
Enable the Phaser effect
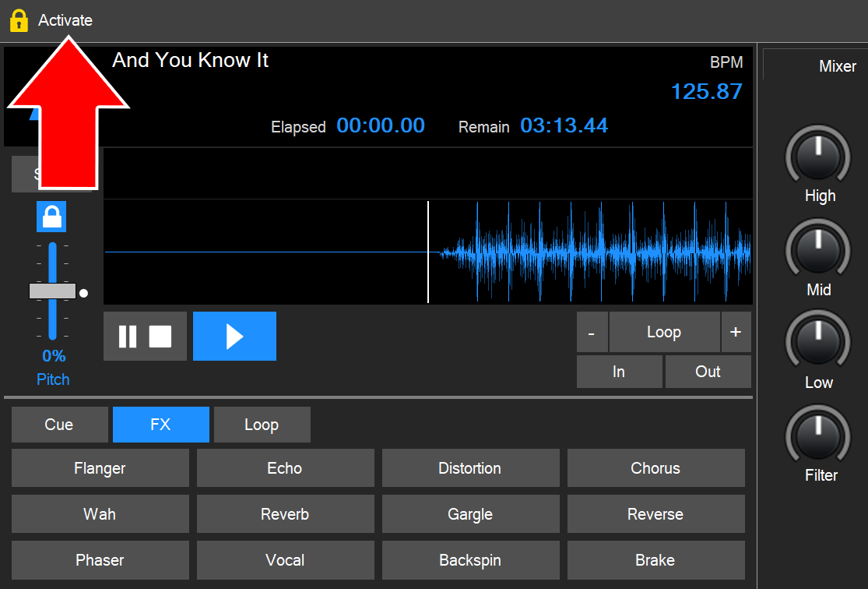pyautogui.click(x=100, y=560)
